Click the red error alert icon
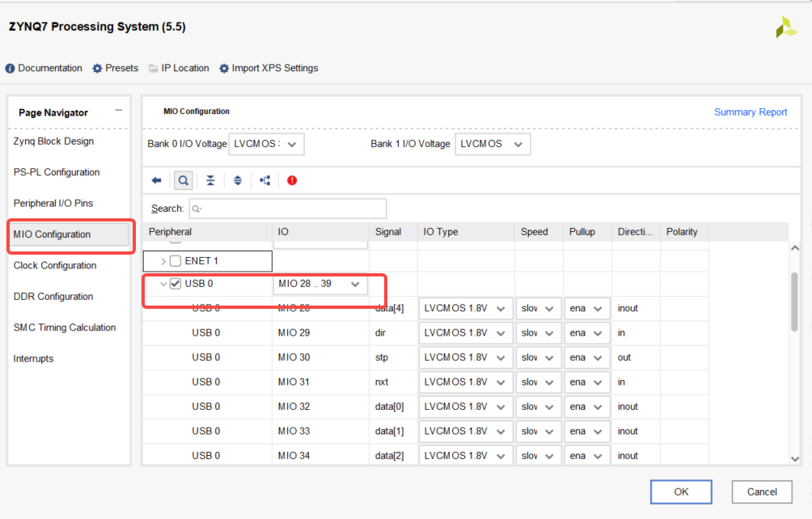Screen dimensions: 812x519 pyautogui.click(x=292, y=180)
